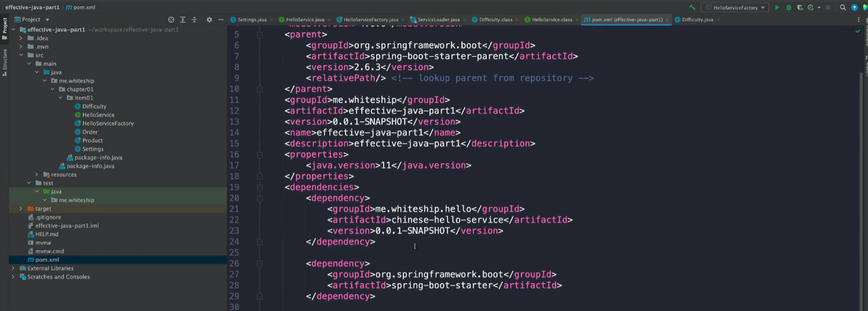Select HelloServiceFactory in project tree

[x=107, y=124]
